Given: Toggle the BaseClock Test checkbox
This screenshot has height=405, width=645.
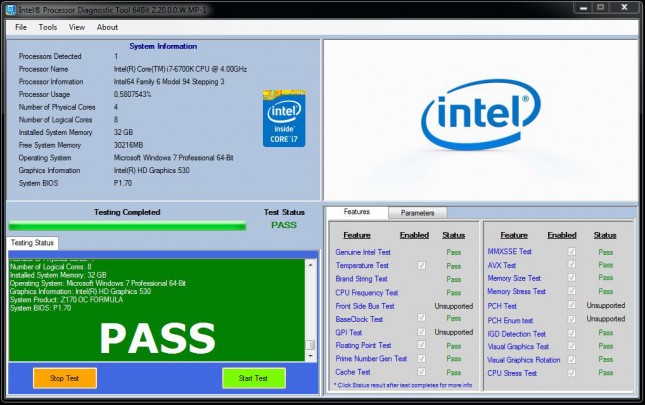Looking at the screenshot, I should click(x=421, y=317).
